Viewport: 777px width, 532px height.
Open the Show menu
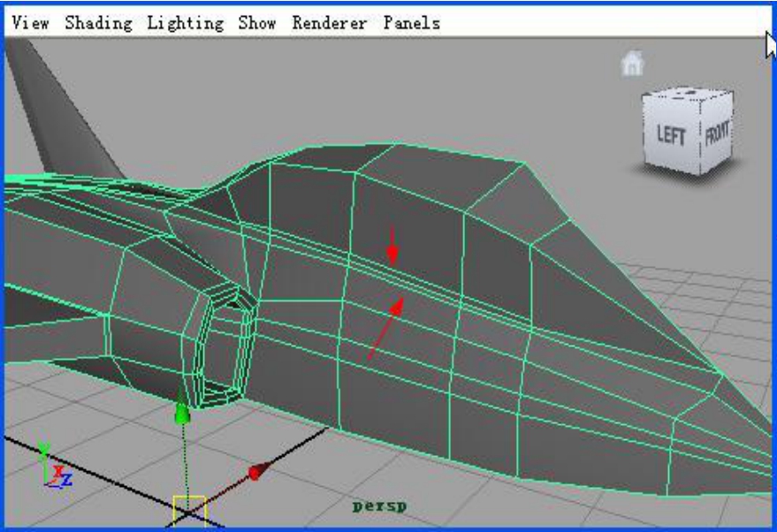point(256,23)
